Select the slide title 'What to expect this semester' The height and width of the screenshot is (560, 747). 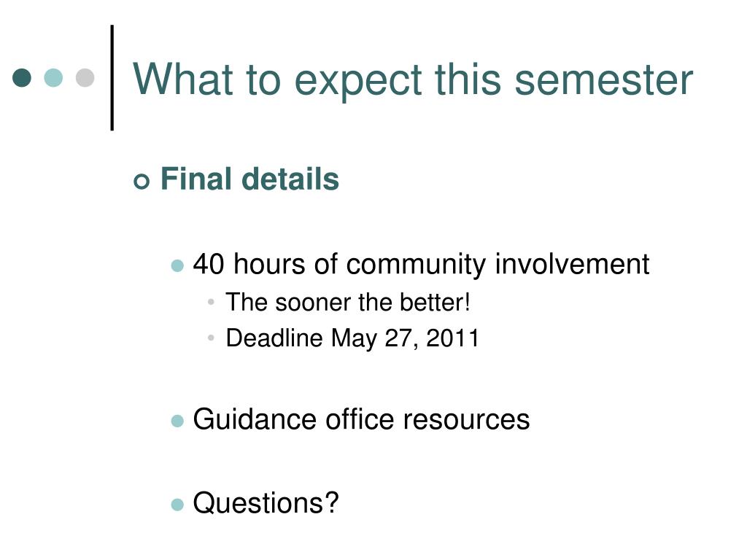(x=413, y=80)
